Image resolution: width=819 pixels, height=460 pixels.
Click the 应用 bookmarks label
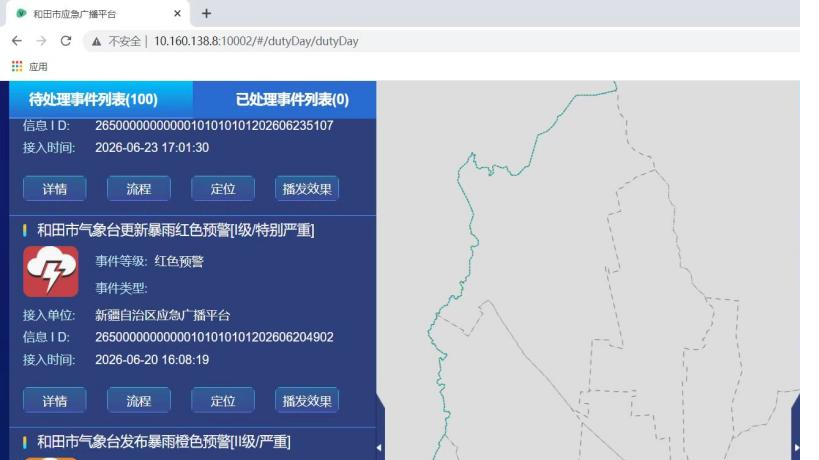38,67
